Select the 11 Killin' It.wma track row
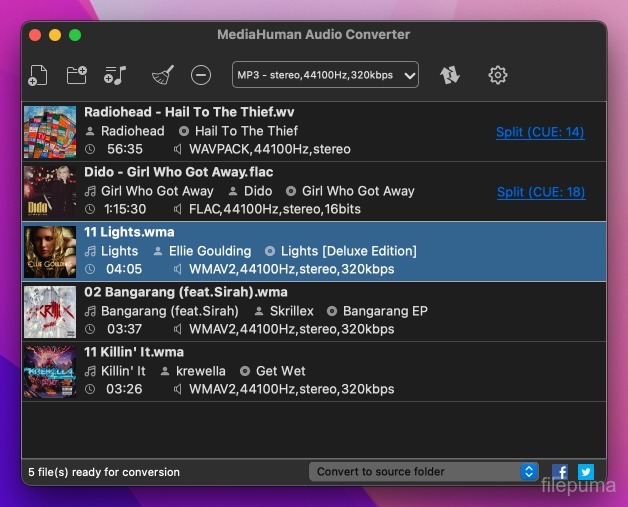Screen dimensions: 628x507 point(300,371)
